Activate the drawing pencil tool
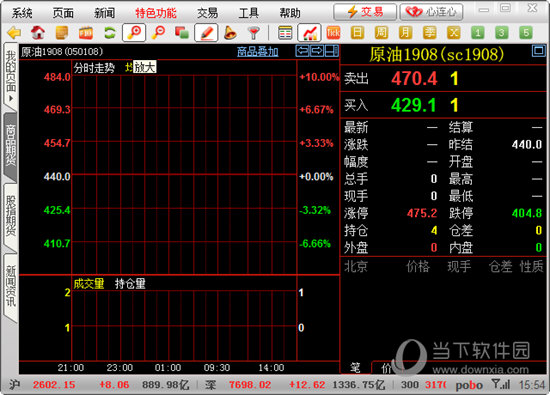The width and height of the screenshot is (550, 395). (206, 33)
